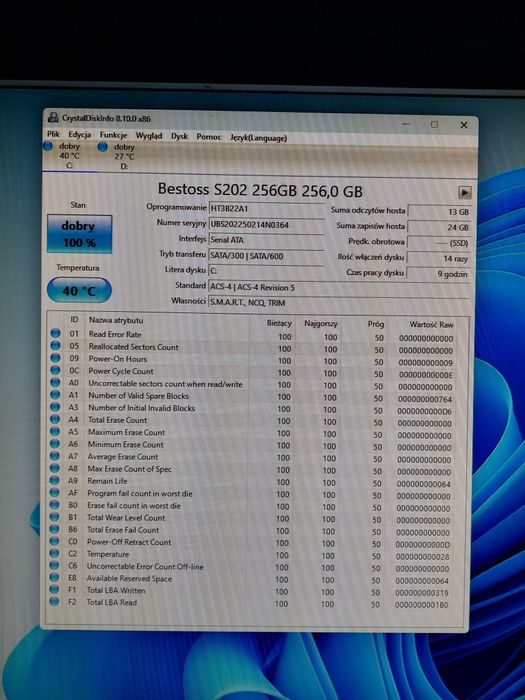Viewport: 525px width, 700px height.
Task: Open the Funkcje menu
Action: [x=113, y=135]
